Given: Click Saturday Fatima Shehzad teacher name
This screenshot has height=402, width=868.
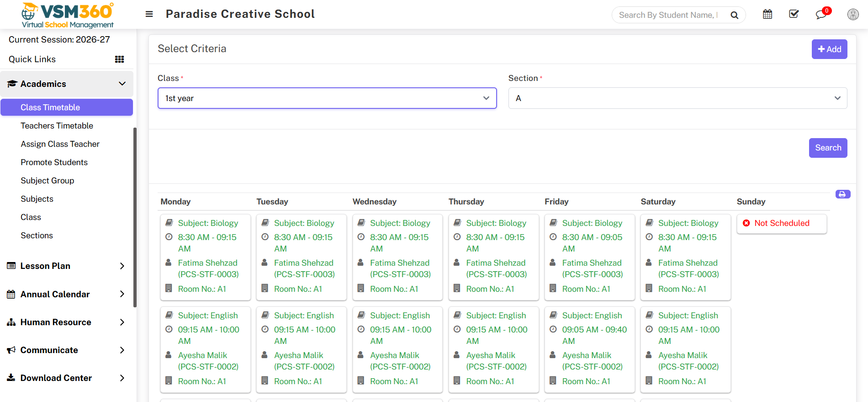Looking at the screenshot, I should (688, 263).
